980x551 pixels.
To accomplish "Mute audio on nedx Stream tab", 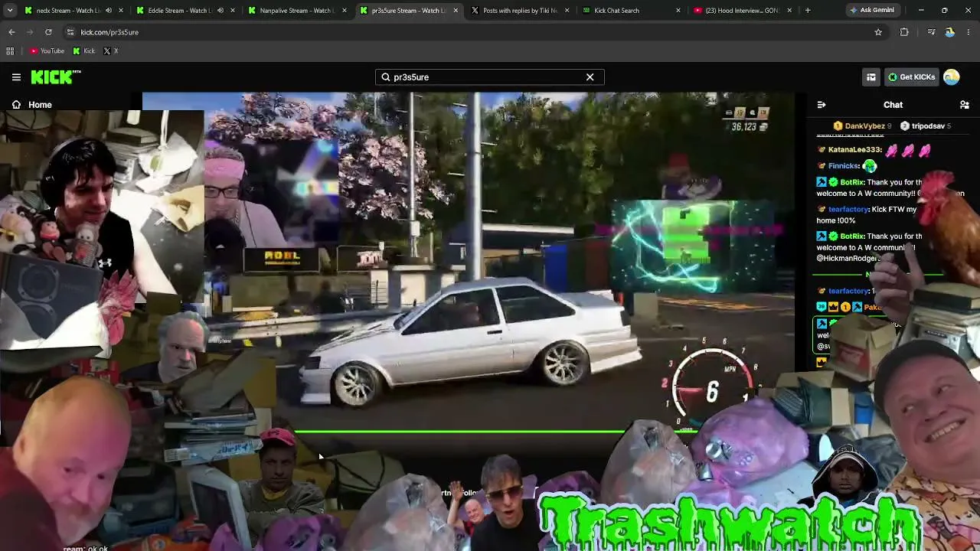I will tap(108, 11).
